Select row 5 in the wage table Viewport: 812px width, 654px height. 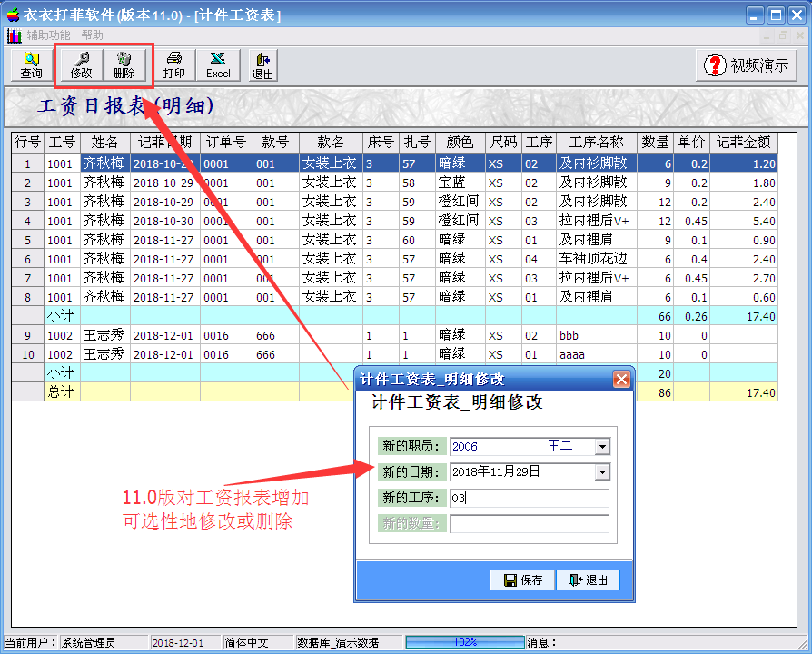coord(27,241)
